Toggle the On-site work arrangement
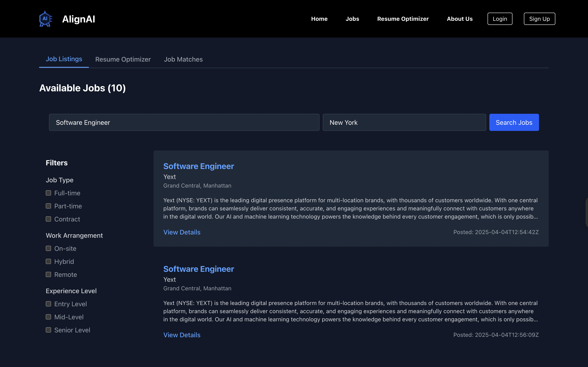Image resolution: width=588 pixels, height=367 pixels. point(48,248)
